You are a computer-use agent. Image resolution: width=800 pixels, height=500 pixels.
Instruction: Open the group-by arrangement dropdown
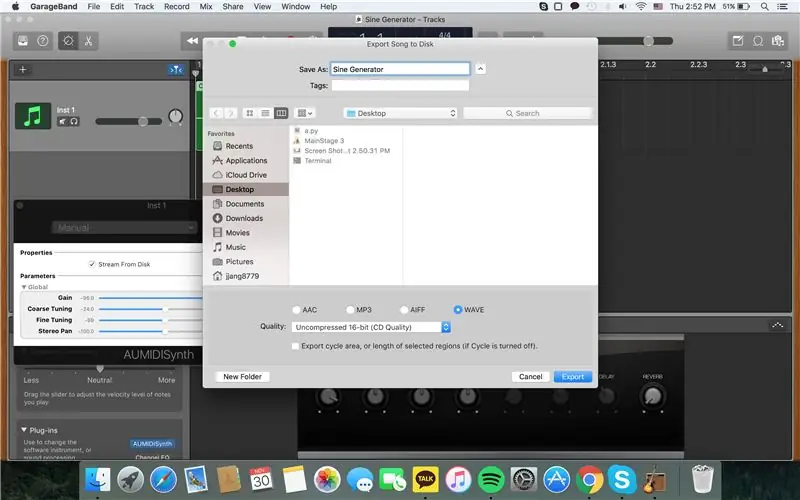point(305,113)
